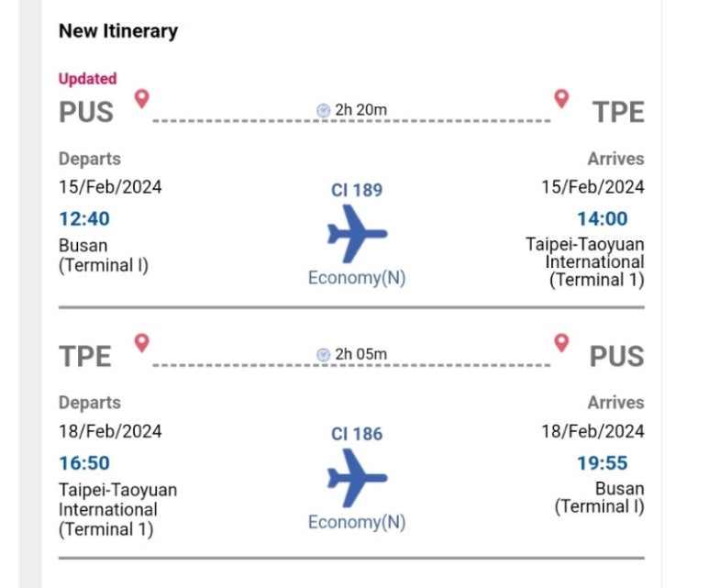This screenshot has height=588, width=709.
Task: Click the New Itinerary heading
Action: (x=118, y=31)
